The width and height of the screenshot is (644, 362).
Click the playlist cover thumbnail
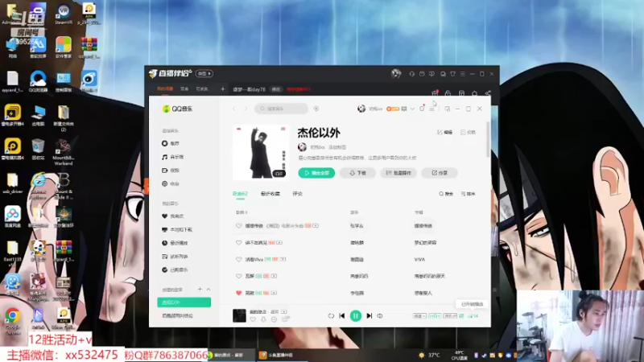pyautogui.click(x=260, y=152)
